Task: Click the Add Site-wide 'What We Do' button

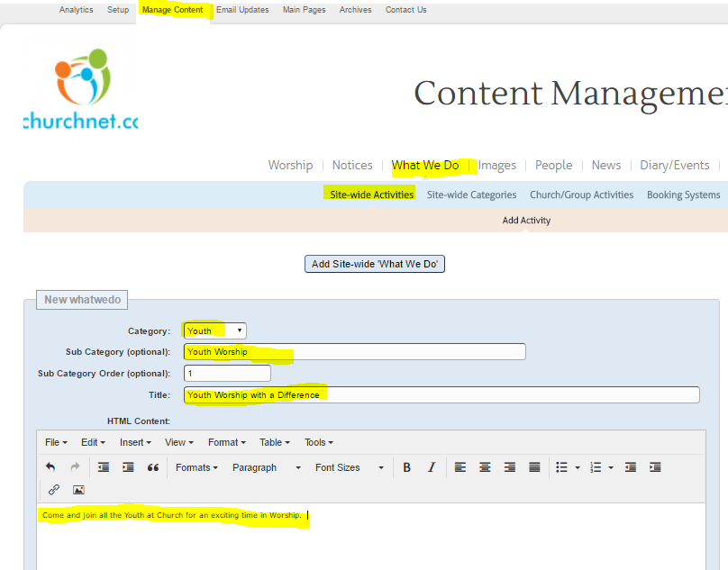Action: click(376, 264)
